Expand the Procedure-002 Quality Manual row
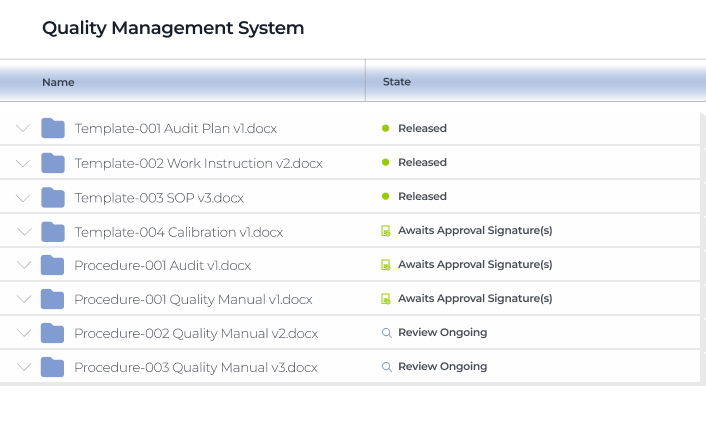 point(24,333)
